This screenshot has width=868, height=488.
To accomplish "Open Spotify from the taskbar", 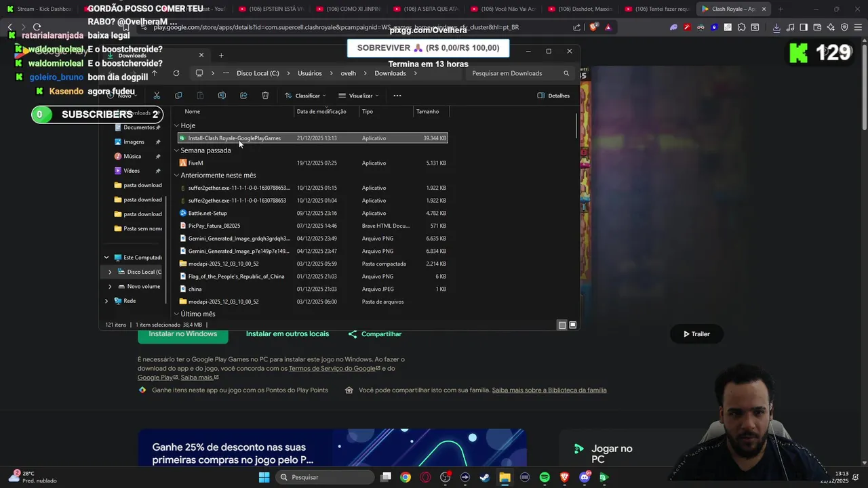I will [545, 477].
